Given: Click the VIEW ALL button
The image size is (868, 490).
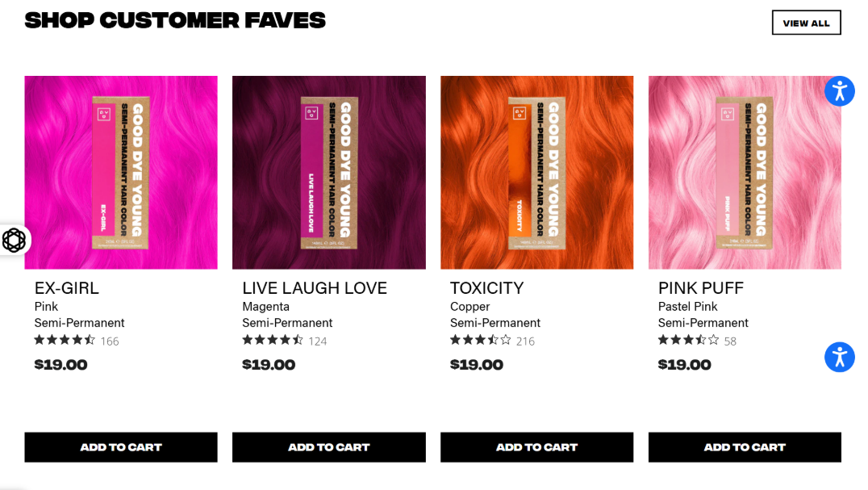Looking at the screenshot, I should pyautogui.click(x=807, y=23).
